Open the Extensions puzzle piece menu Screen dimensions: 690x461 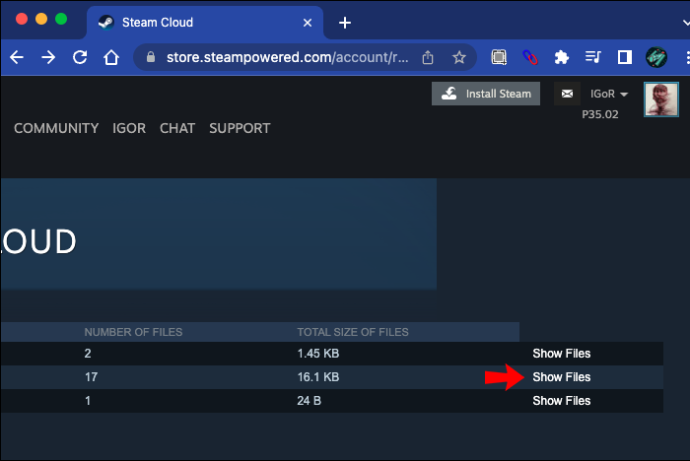point(562,57)
